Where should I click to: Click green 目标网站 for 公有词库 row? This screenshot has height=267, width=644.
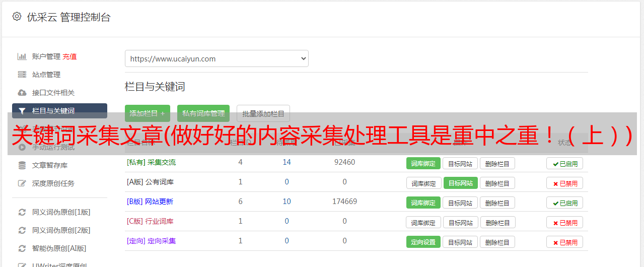(x=461, y=183)
